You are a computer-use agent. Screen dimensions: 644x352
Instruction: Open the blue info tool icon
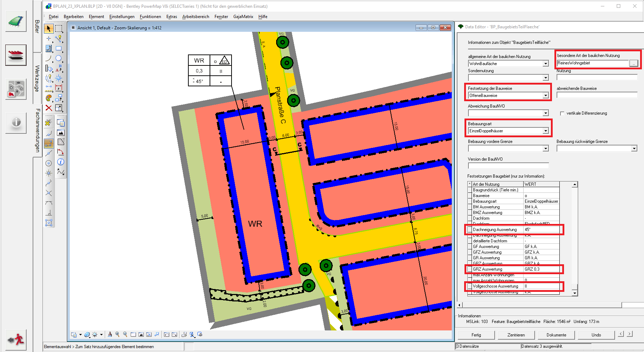pos(61,162)
